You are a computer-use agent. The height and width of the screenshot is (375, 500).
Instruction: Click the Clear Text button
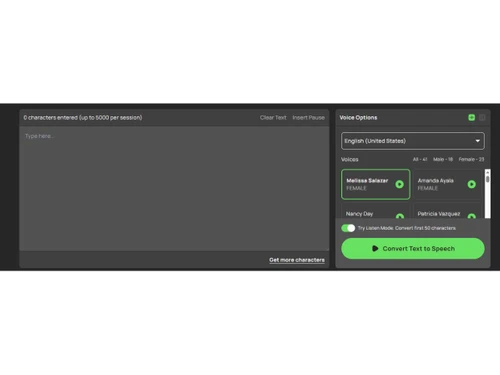click(273, 118)
